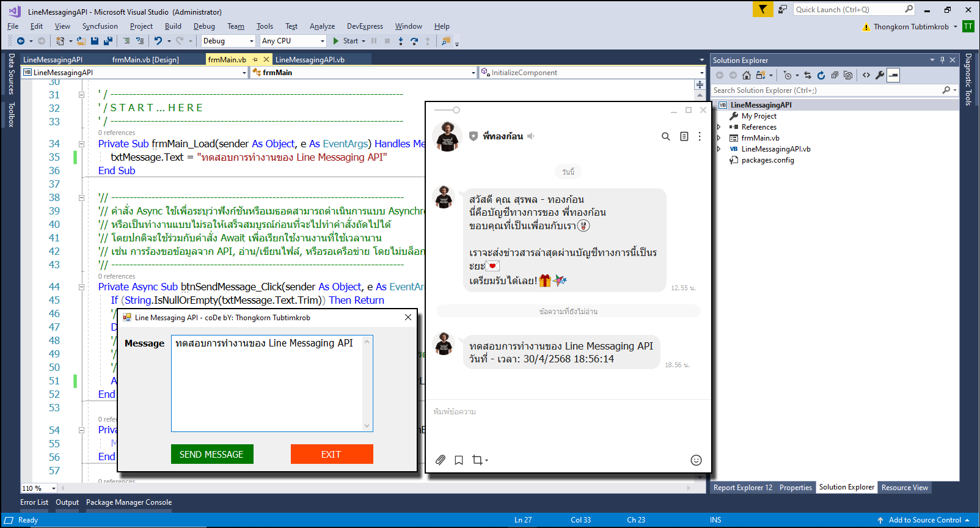Screen dimensions: 980x528
Task: Click the LINE chat message input area
Action: coord(568,425)
